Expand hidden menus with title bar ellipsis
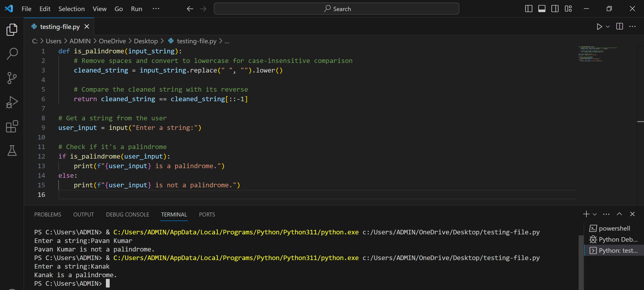This screenshot has width=644, height=290. coord(156,9)
